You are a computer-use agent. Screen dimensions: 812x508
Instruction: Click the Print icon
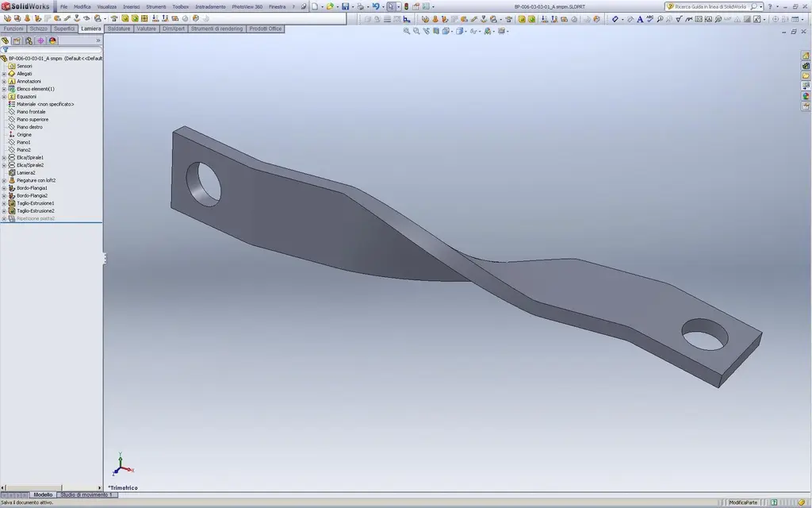pyautogui.click(x=361, y=6)
